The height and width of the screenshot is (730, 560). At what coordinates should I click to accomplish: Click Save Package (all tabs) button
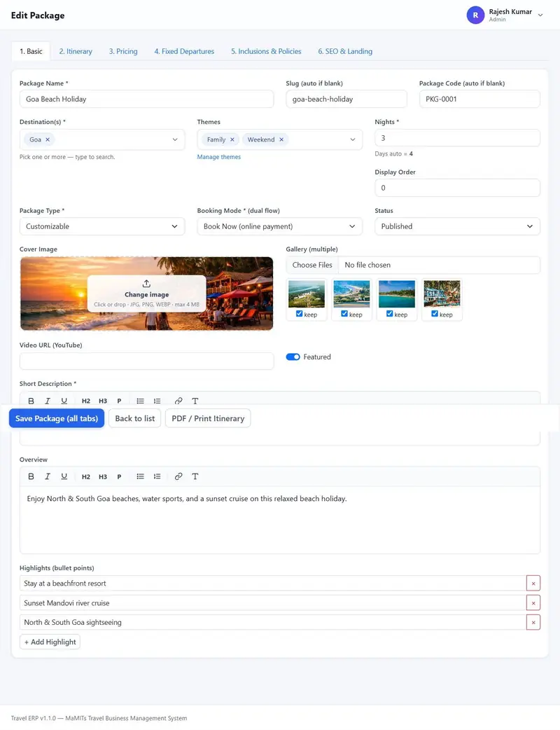57,418
